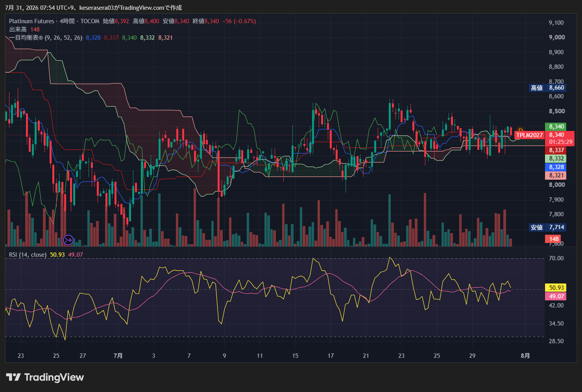Click the −56 (−0.67%) change value in the legend
Viewport: 582px width, 392px height.
(239, 21)
